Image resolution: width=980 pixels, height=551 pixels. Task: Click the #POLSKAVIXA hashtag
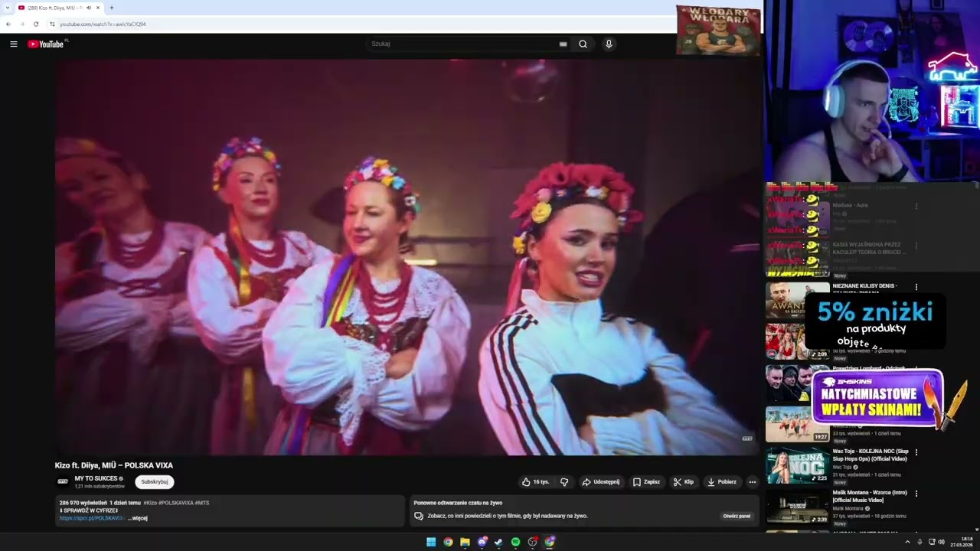click(x=176, y=503)
